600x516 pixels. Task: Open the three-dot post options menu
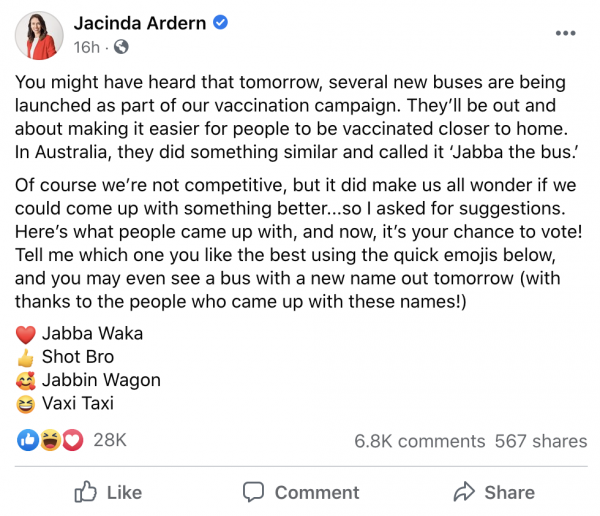pyautogui.click(x=566, y=33)
